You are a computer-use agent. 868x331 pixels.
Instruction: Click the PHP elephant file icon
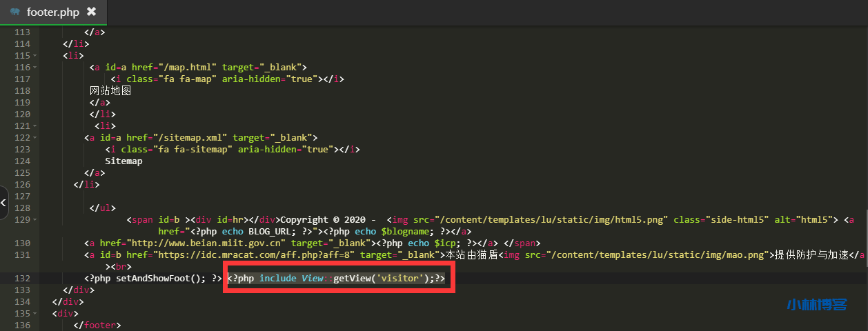(14, 12)
